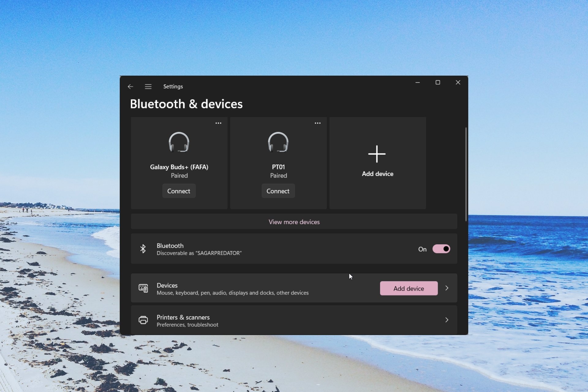Click the pink Add device button
Screen dimensions: 588x392
(x=409, y=288)
